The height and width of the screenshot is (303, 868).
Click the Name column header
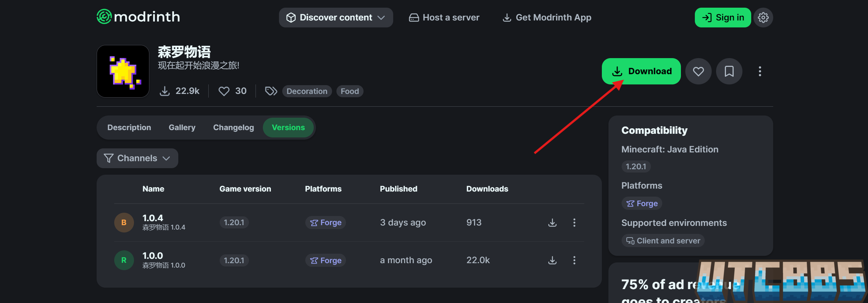(153, 189)
